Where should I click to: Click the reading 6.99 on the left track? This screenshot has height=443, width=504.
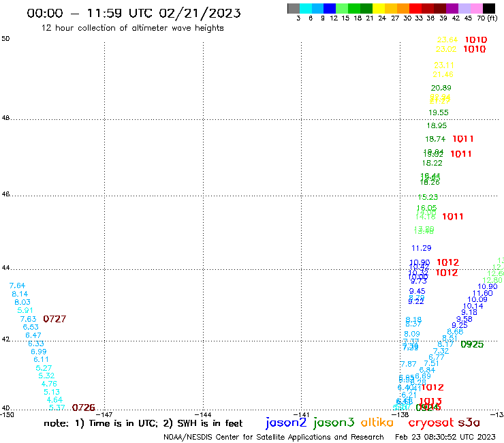(39, 352)
